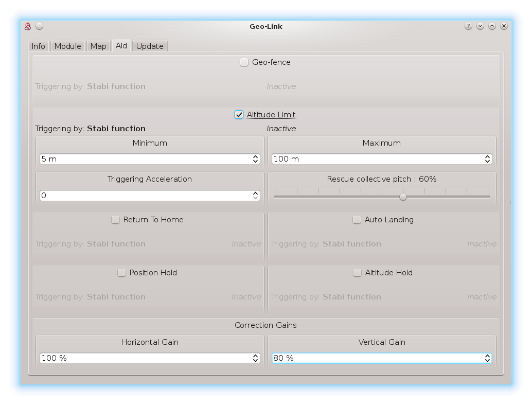The height and width of the screenshot is (405, 532).
Task: Click the Geo-Link app icon in title bar
Action: pos(28,26)
